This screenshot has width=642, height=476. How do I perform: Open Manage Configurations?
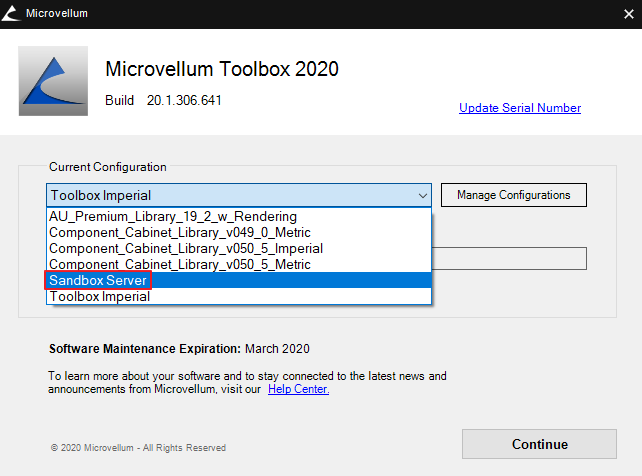(513, 195)
